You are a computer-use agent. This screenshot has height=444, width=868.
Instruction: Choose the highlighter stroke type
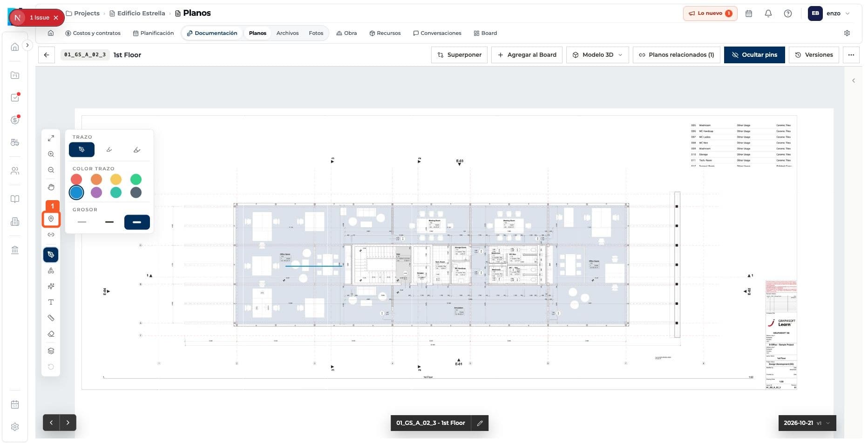pos(137,150)
